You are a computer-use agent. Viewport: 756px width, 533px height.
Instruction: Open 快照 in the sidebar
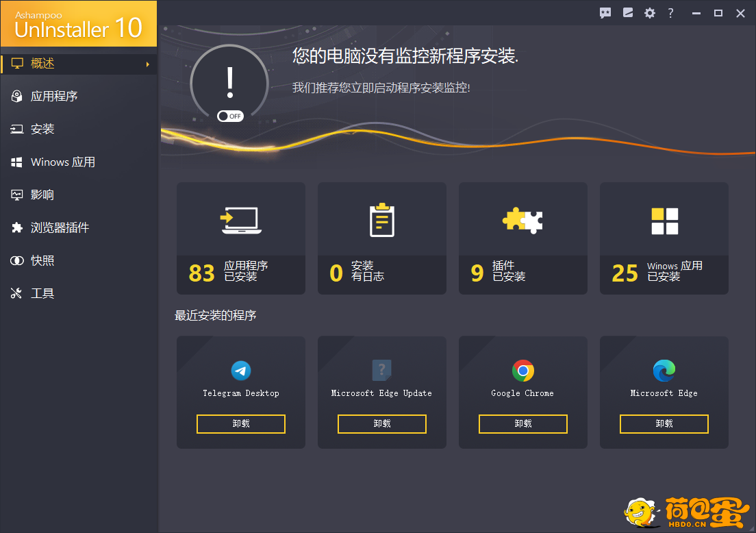(79, 260)
